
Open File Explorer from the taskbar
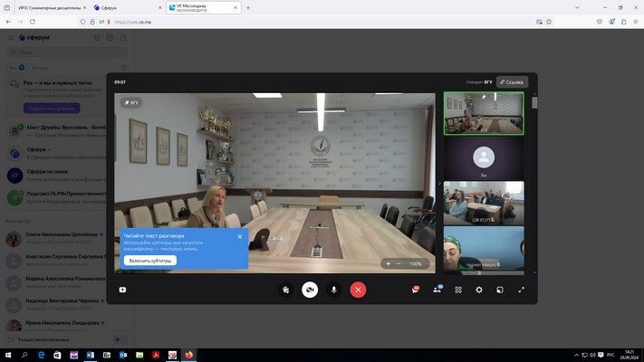(x=139, y=355)
